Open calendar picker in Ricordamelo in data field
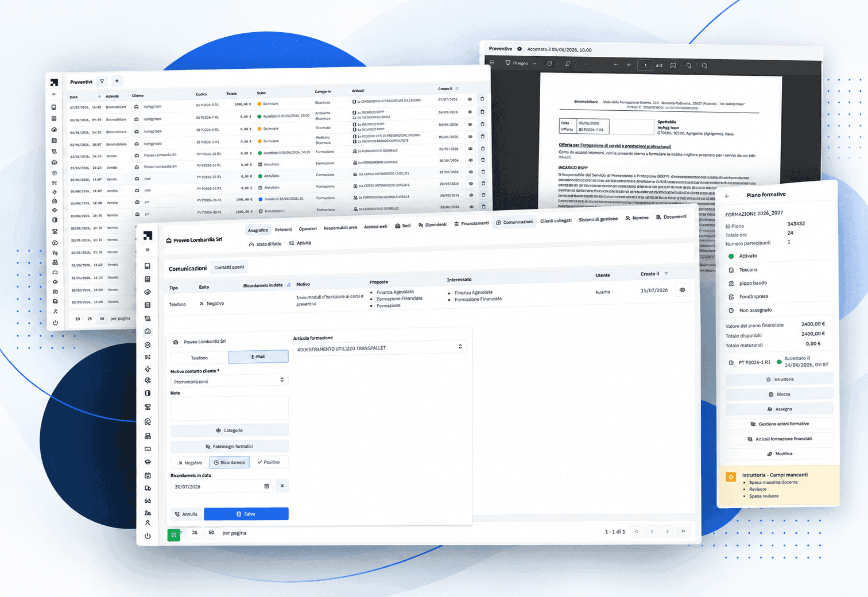 point(266,486)
